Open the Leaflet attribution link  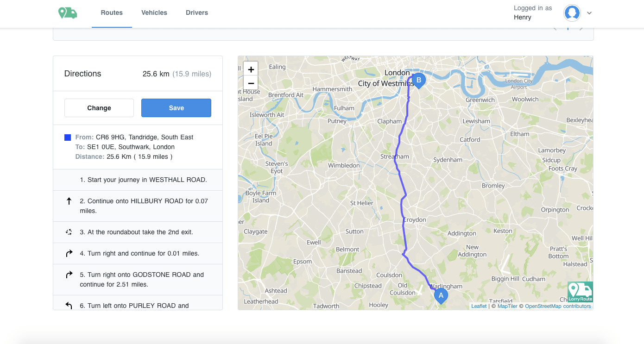[x=479, y=306]
